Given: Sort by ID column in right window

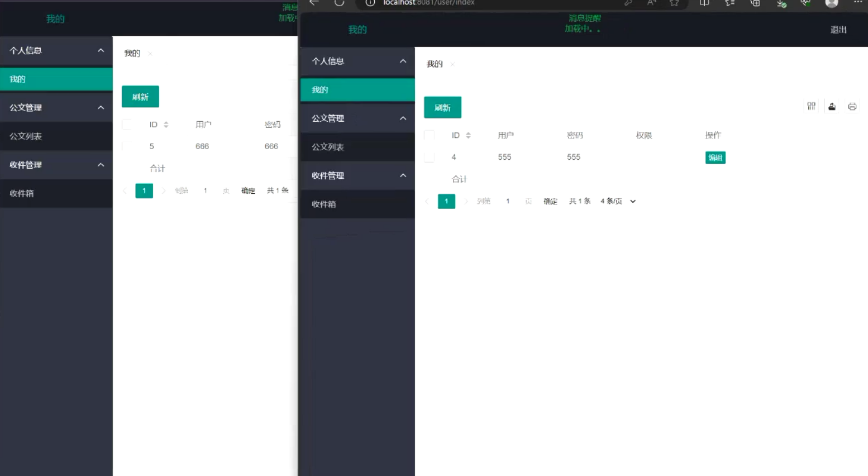Looking at the screenshot, I should [x=468, y=135].
